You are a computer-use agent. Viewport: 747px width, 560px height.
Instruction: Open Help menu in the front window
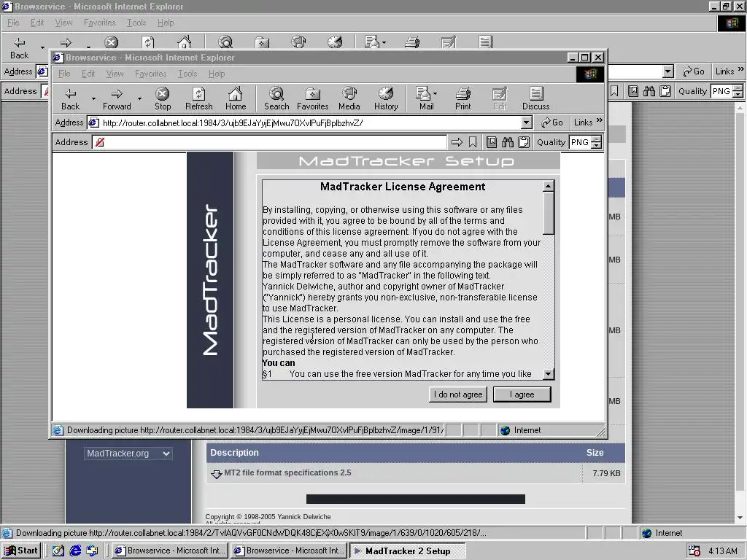tap(216, 74)
